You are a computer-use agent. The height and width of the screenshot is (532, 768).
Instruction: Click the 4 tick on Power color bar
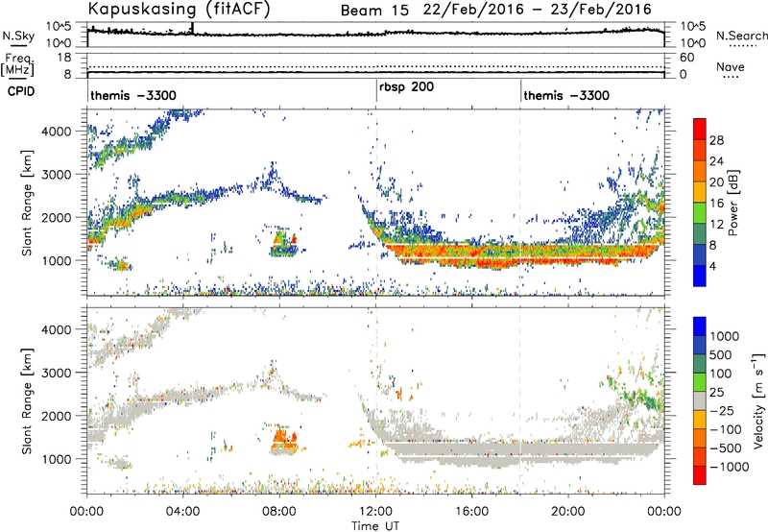click(x=712, y=266)
